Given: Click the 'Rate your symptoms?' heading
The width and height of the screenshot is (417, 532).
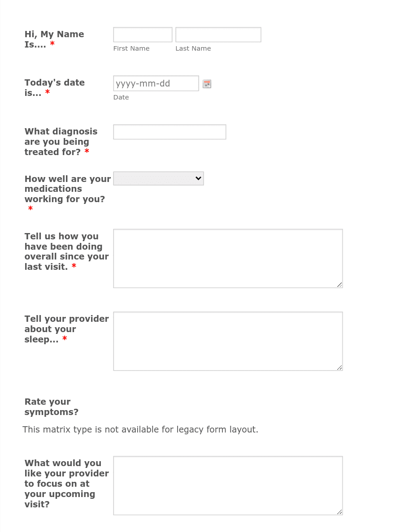Looking at the screenshot, I should (51, 407).
